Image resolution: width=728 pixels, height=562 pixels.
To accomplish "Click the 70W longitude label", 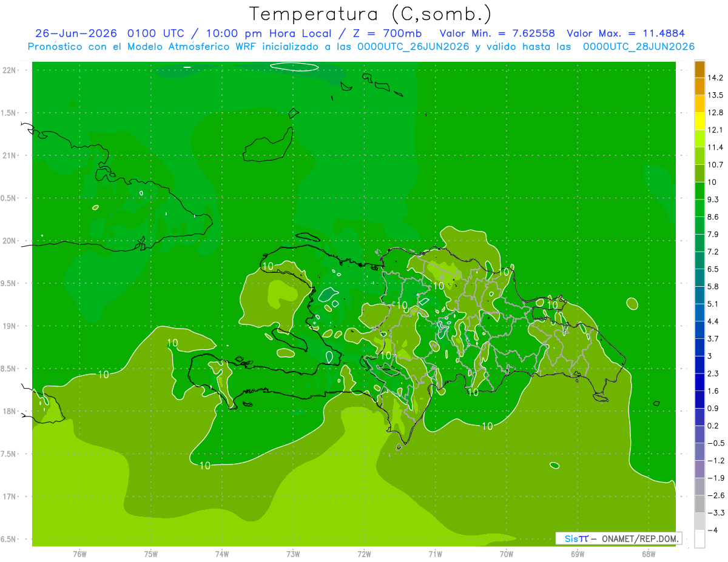I will [x=507, y=554].
